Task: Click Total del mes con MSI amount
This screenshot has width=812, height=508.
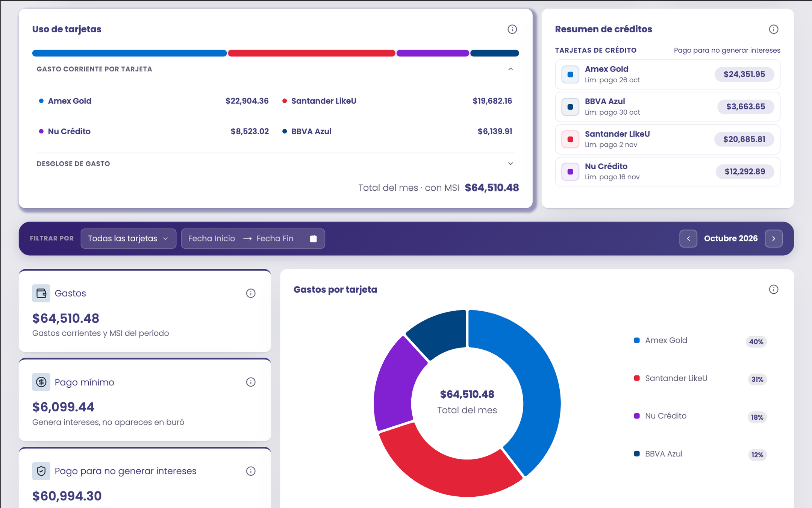Action: tap(492, 188)
